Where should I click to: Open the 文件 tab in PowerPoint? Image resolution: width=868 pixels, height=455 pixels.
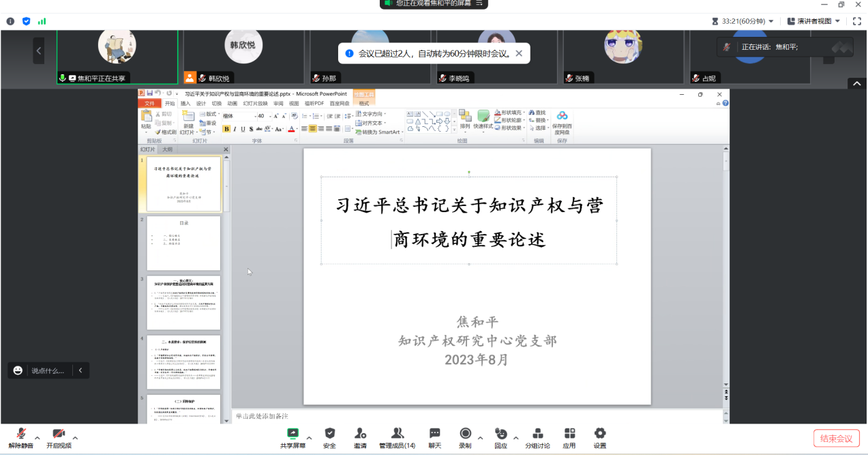[x=149, y=104]
